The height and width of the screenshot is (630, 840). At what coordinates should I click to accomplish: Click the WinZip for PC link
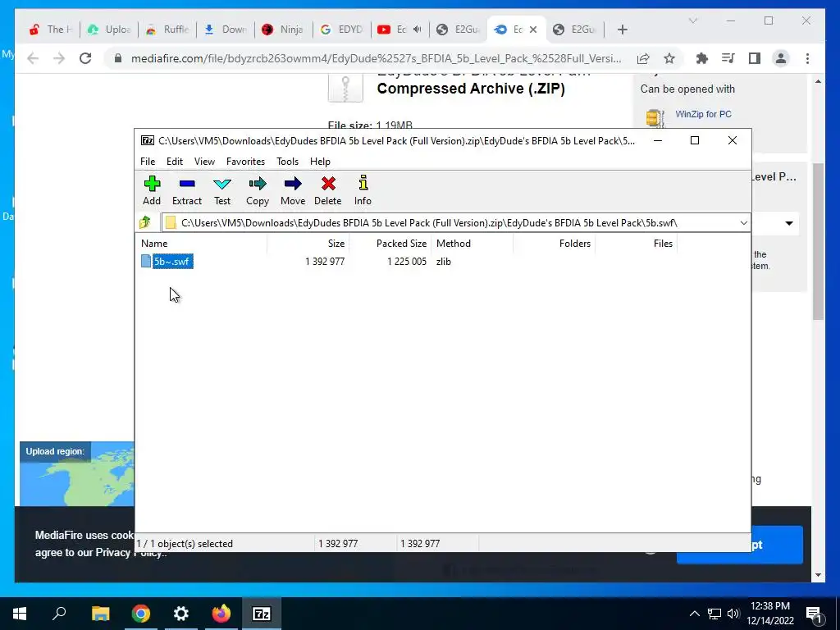click(x=703, y=114)
